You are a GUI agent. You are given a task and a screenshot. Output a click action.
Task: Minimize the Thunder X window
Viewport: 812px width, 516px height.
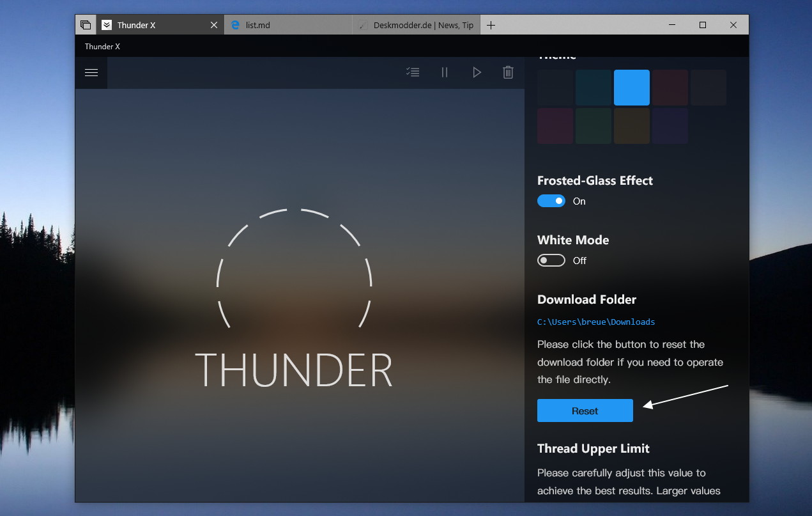pyautogui.click(x=673, y=25)
